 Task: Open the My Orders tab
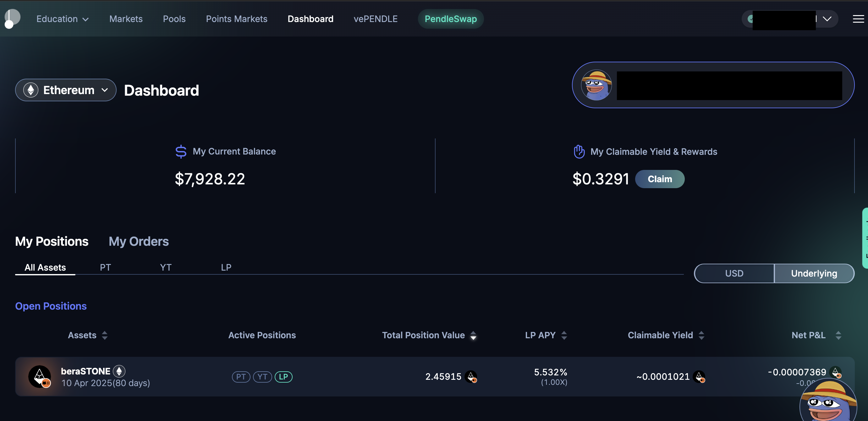[139, 241]
